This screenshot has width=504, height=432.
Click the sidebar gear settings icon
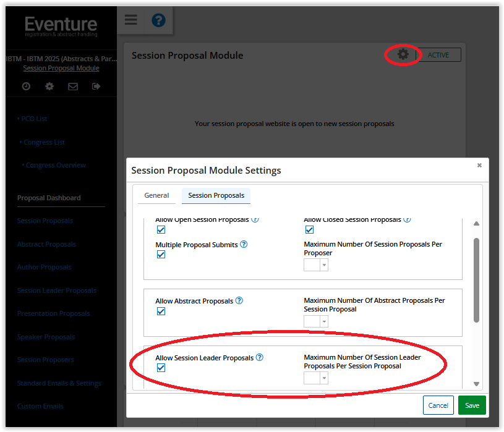coord(49,87)
